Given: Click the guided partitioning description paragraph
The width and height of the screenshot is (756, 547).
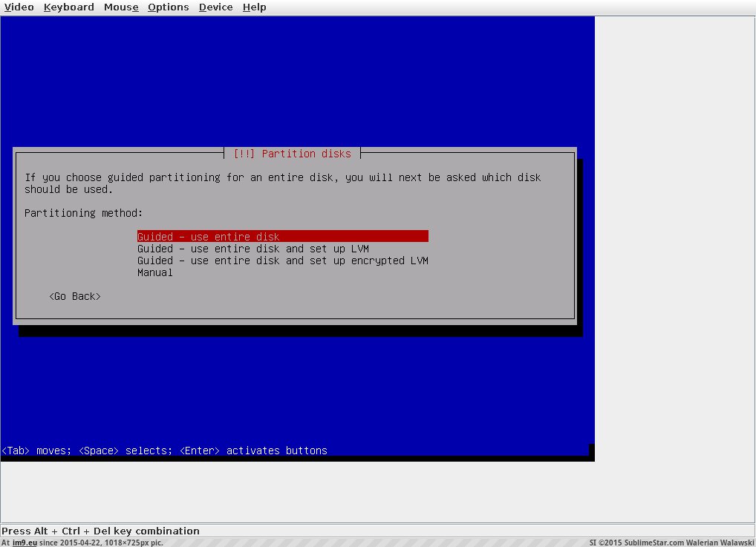Looking at the screenshot, I should [x=282, y=183].
